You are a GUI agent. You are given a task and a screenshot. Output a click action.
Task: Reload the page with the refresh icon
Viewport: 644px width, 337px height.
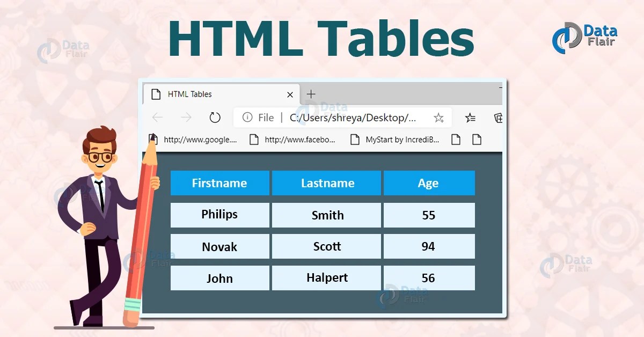coord(215,118)
